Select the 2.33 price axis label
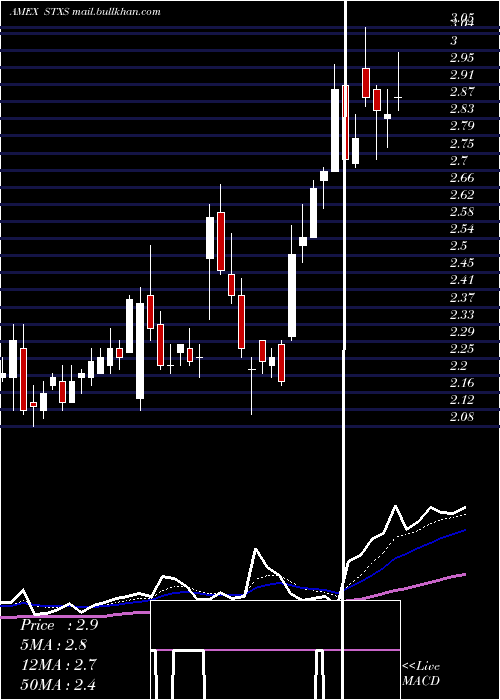 [x=462, y=315]
